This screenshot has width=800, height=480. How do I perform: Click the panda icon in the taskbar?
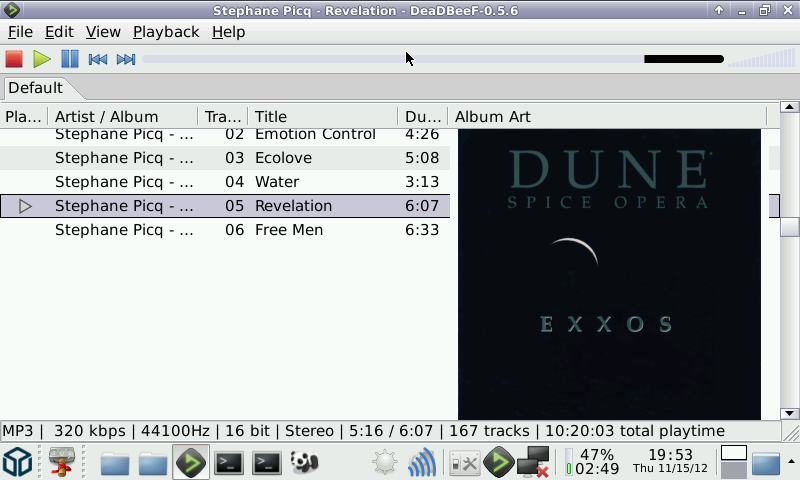(304, 462)
